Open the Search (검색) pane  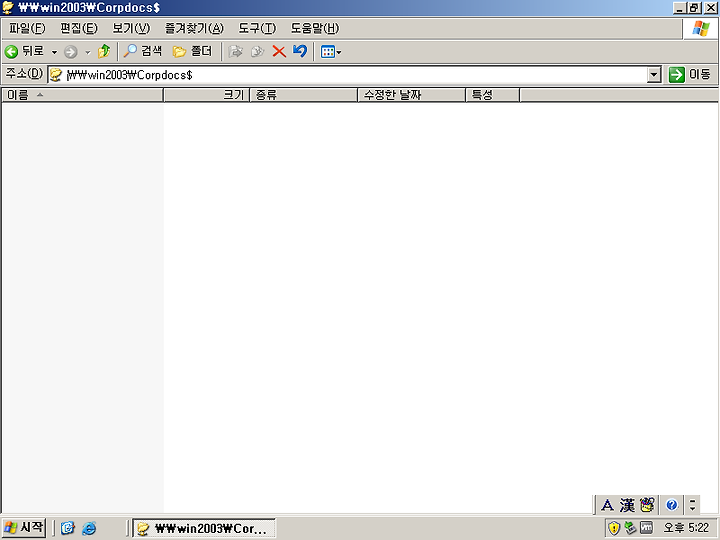(x=143, y=51)
